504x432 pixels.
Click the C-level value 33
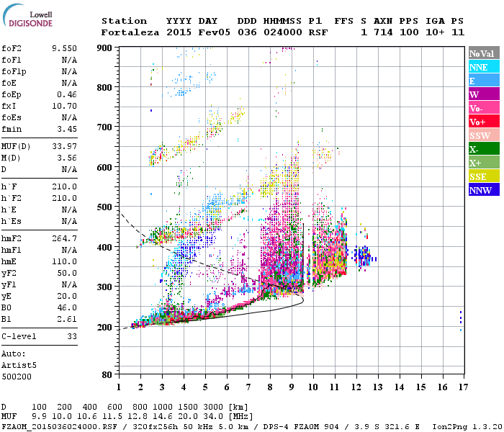(72, 336)
